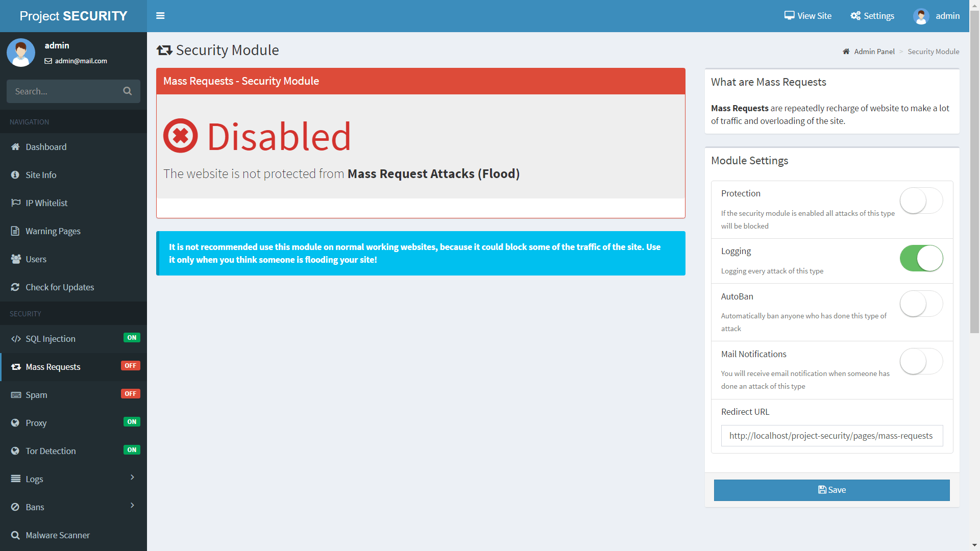Click the Admin Panel breadcrumb link

874,52
